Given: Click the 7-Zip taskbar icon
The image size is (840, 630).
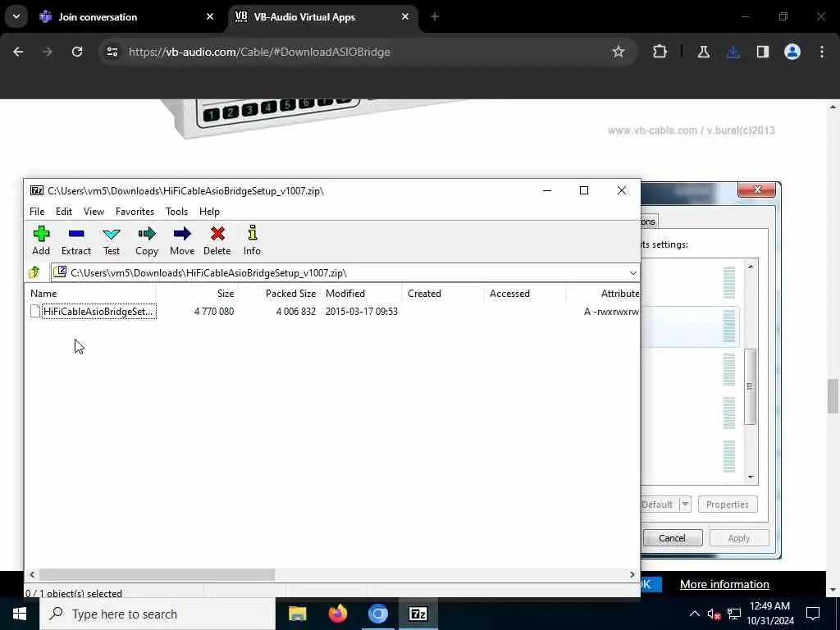Looking at the screenshot, I should (x=418, y=614).
